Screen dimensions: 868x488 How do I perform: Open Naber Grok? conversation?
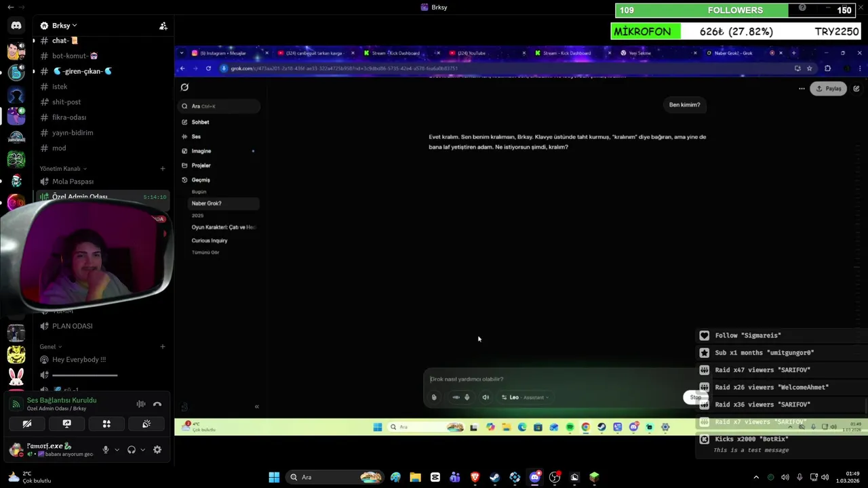[x=224, y=203]
